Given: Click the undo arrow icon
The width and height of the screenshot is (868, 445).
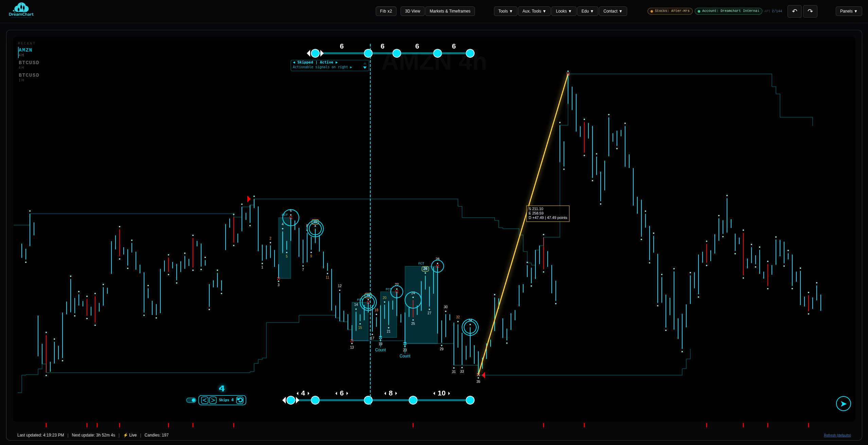Looking at the screenshot, I should point(795,11).
